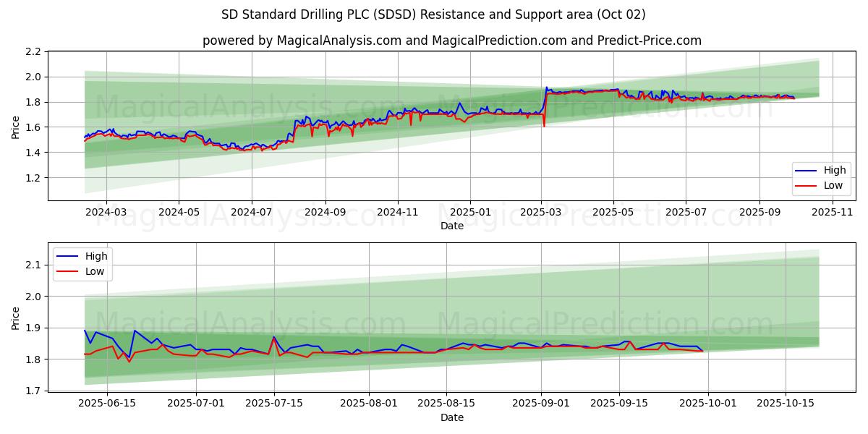Click the 1.2 price tick on top chart
Image resolution: width=868 pixels, height=434 pixels.
coord(33,178)
